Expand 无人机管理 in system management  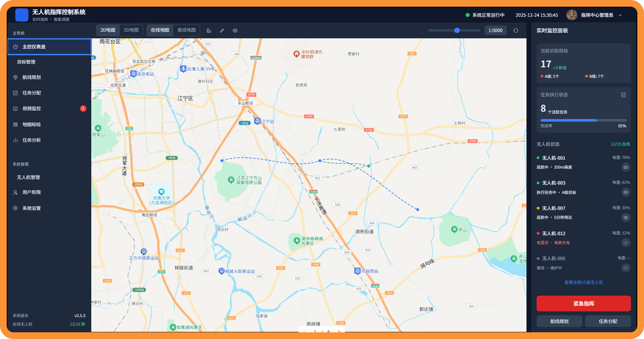click(29, 177)
